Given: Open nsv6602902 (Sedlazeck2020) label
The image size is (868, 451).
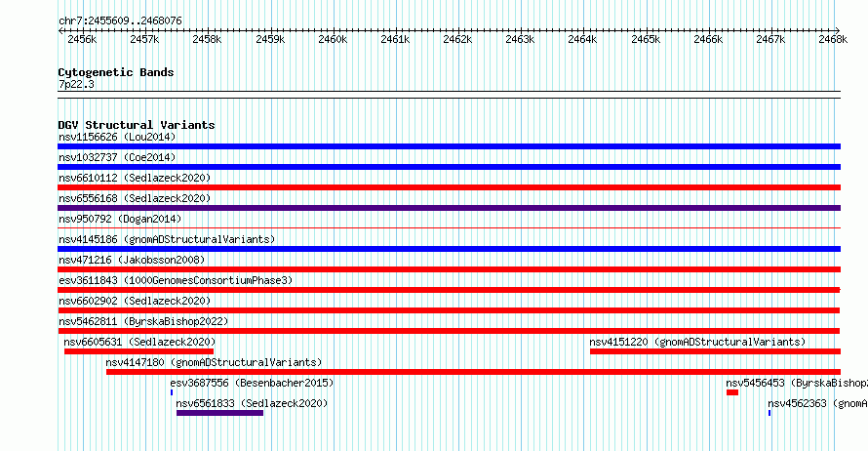Looking at the screenshot, I should click(x=135, y=301).
